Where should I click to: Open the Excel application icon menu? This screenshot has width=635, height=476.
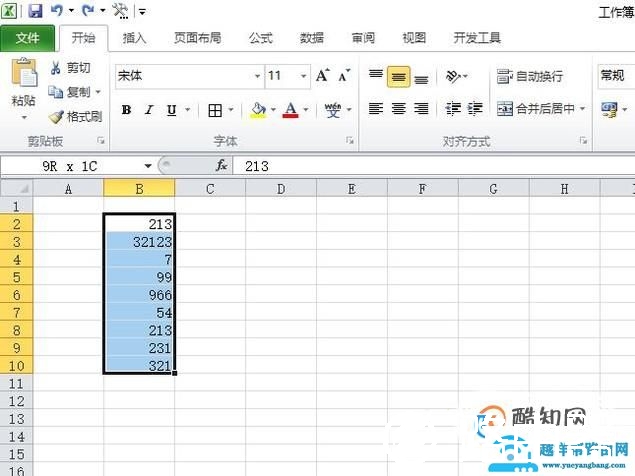[x=9, y=11]
